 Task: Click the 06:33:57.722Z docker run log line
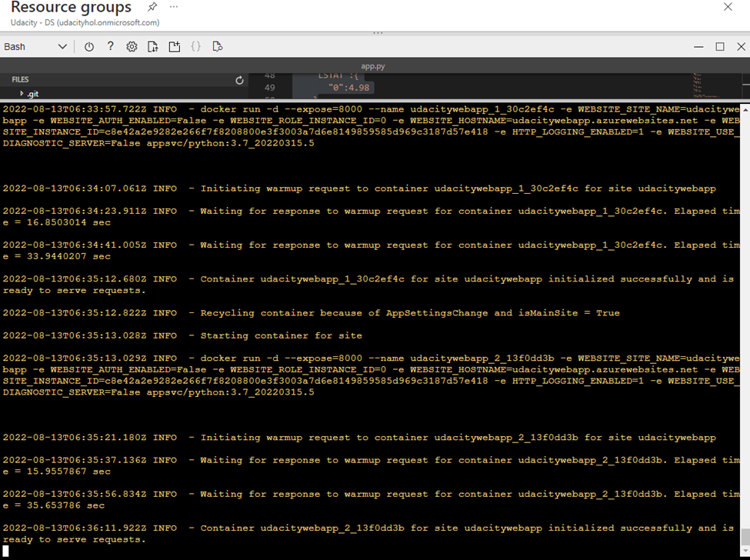pyautogui.click(x=371, y=126)
